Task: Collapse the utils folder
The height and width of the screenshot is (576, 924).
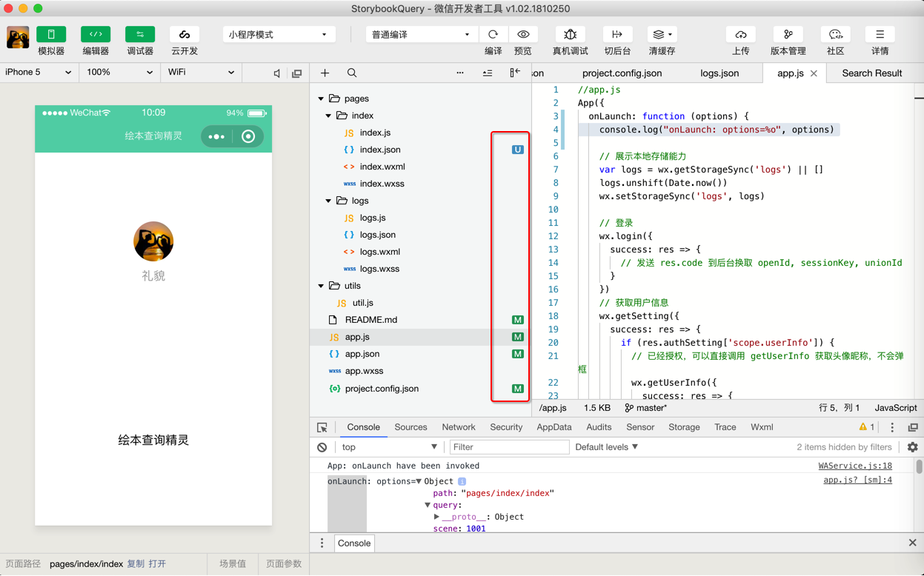Action: [x=321, y=286]
